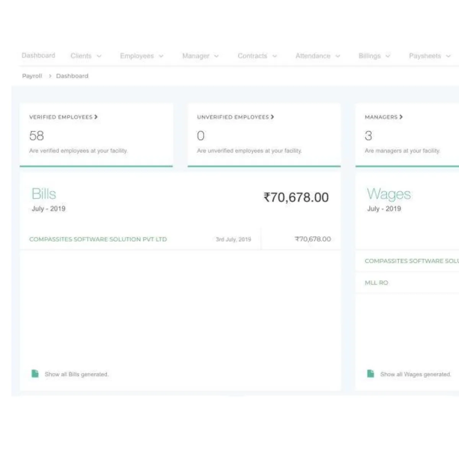Click the green document icon beside Show all Wages
The width and height of the screenshot is (459, 476).
[x=370, y=373]
